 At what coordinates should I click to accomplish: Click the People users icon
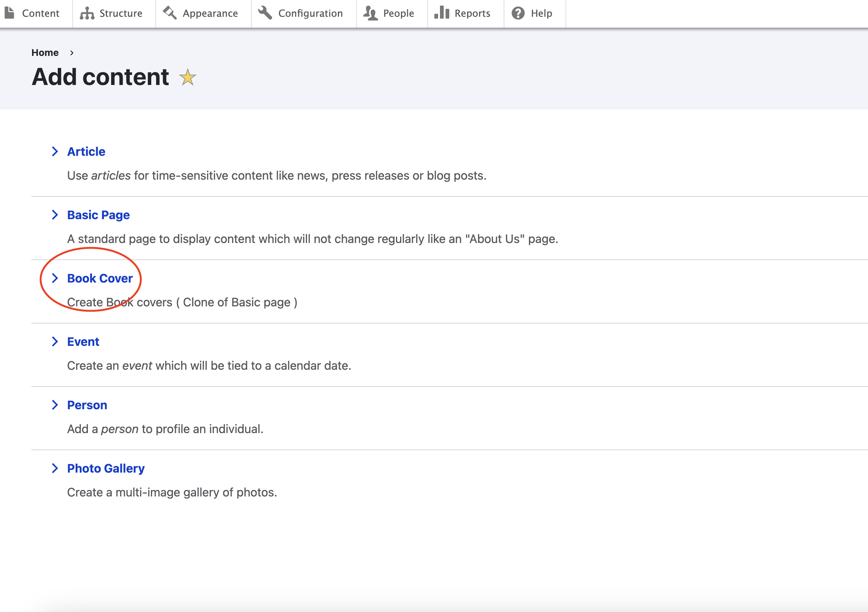[x=371, y=13]
